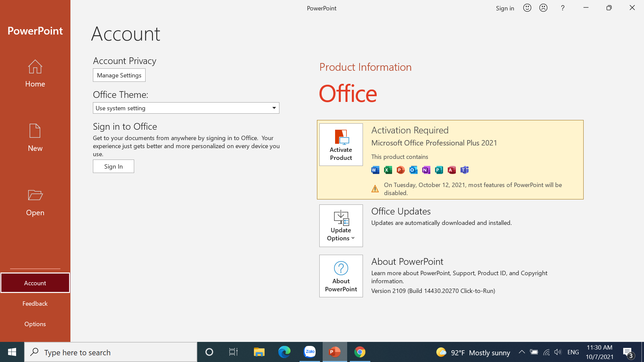Select the Account tab in sidebar
This screenshot has width=644, height=362.
click(35, 283)
